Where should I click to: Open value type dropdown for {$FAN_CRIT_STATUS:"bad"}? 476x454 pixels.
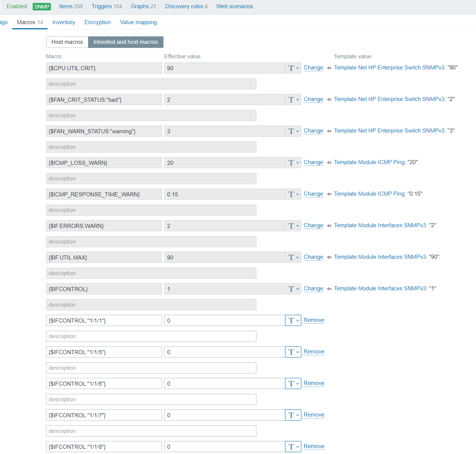293,99
